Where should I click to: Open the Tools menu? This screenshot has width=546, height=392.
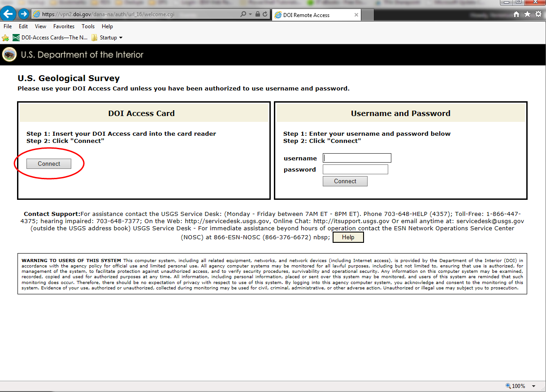[88, 26]
